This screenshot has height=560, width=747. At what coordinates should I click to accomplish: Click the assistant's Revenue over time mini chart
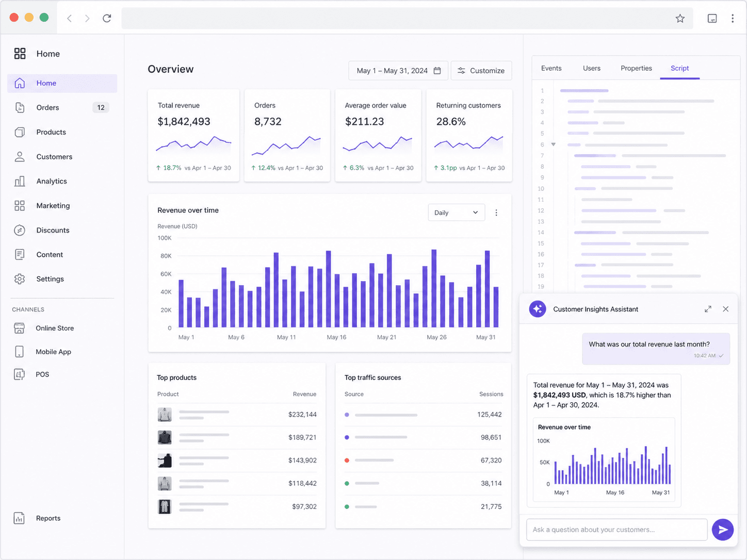(604, 459)
